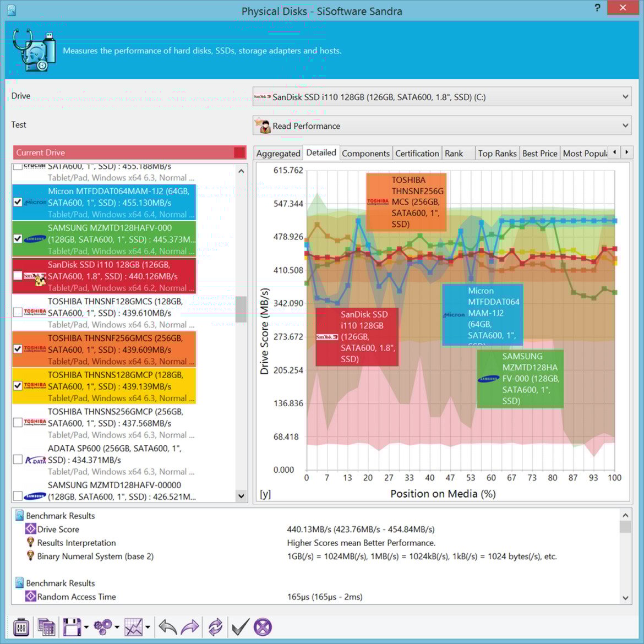Click the Results Interpretation lightbulb icon

30,542
